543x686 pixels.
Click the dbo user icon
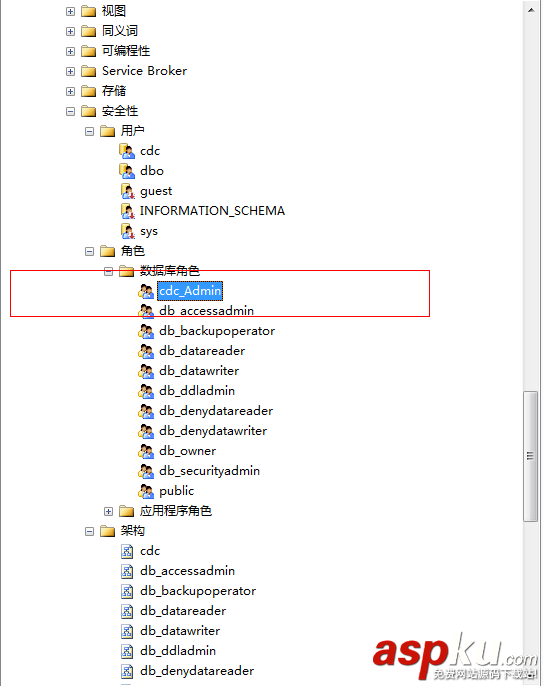(127, 172)
